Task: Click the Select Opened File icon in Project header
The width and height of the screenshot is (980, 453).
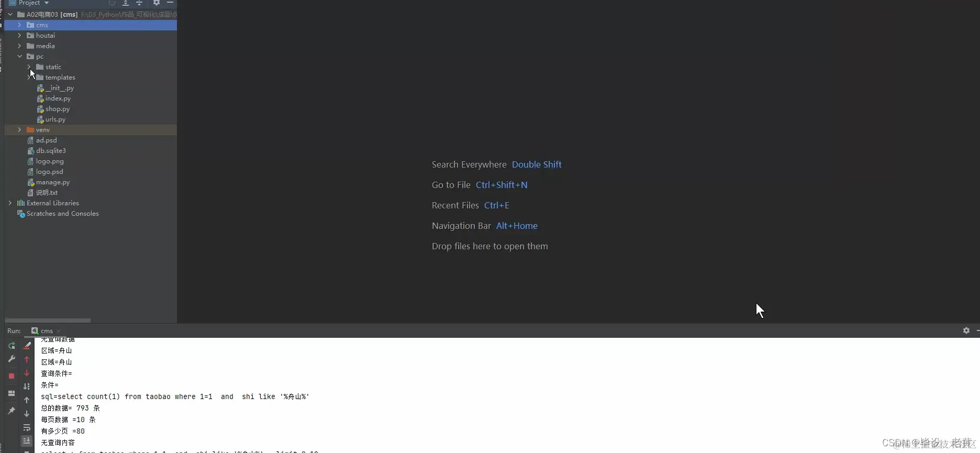Action: [x=112, y=3]
